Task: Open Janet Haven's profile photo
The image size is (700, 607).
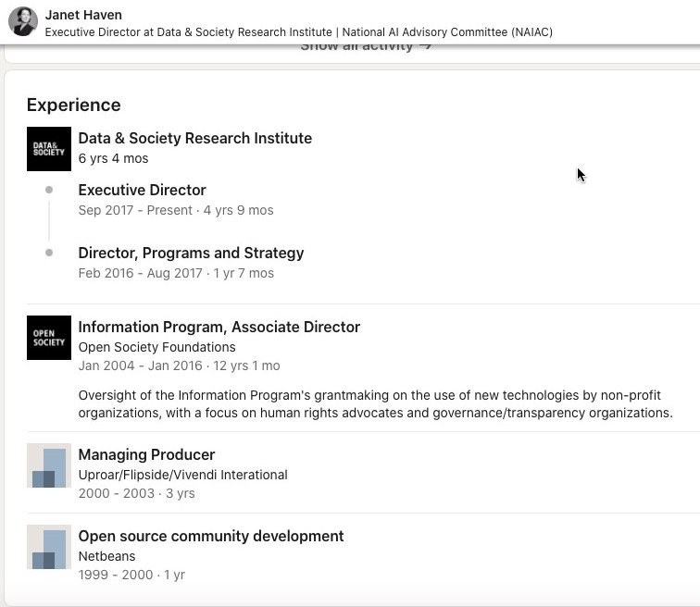Action: click(23, 21)
